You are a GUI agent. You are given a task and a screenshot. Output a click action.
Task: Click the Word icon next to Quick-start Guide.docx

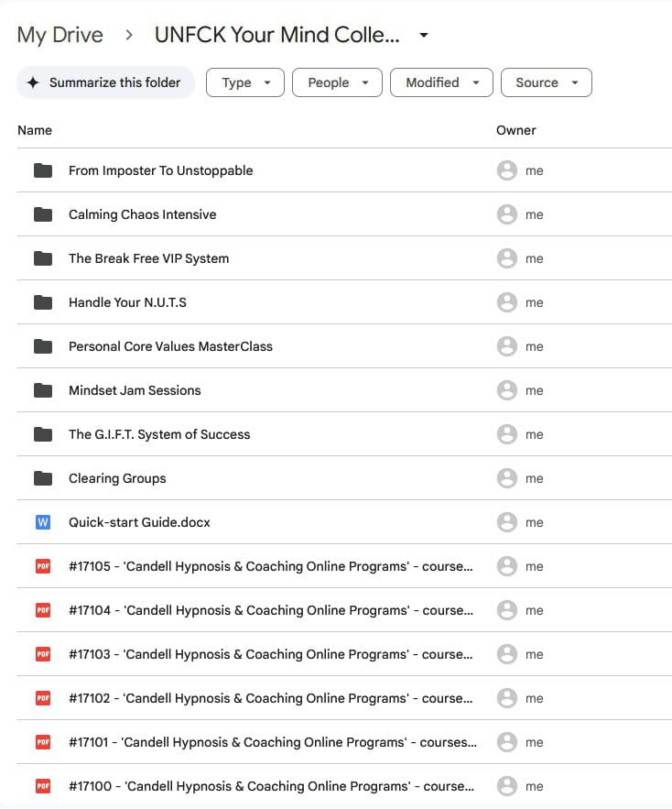coord(43,522)
